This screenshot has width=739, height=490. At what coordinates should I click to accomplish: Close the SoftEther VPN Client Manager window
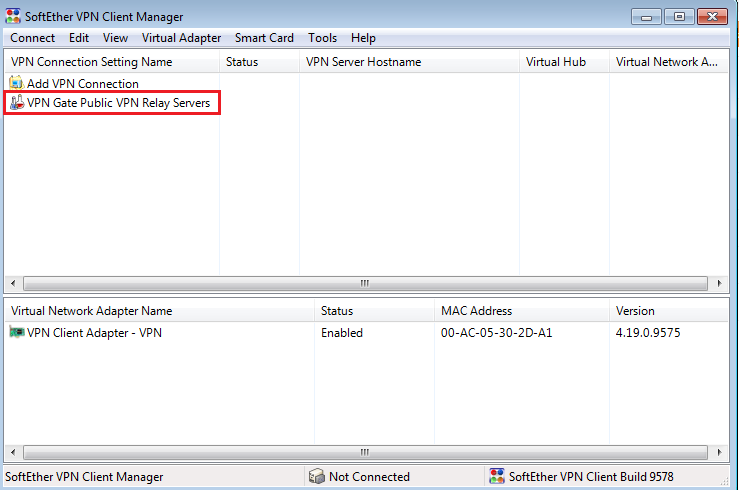[713, 16]
